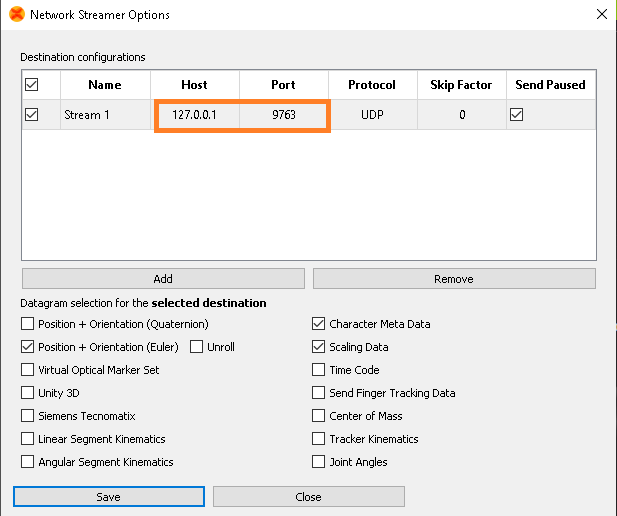Click the Xsens logo icon in title bar
This screenshot has height=516, width=617.
[17, 14]
